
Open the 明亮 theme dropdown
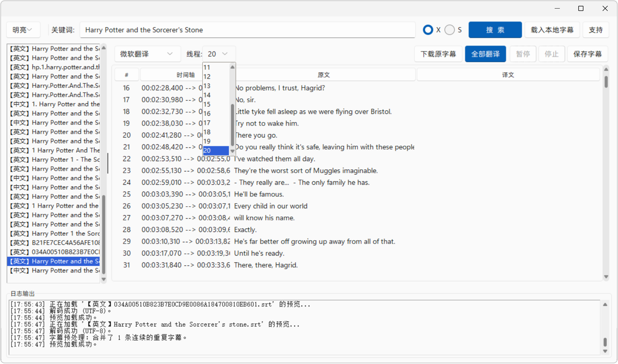(23, 30)
